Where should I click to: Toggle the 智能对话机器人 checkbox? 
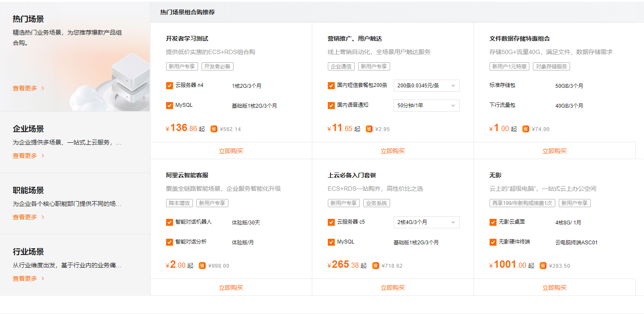click(x=170, y=222)
